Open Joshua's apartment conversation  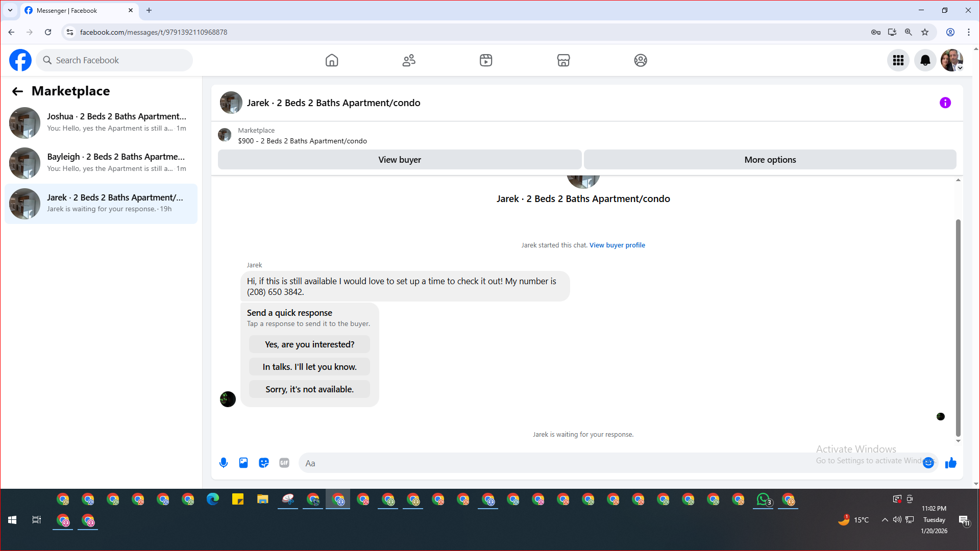coord(101,122)
